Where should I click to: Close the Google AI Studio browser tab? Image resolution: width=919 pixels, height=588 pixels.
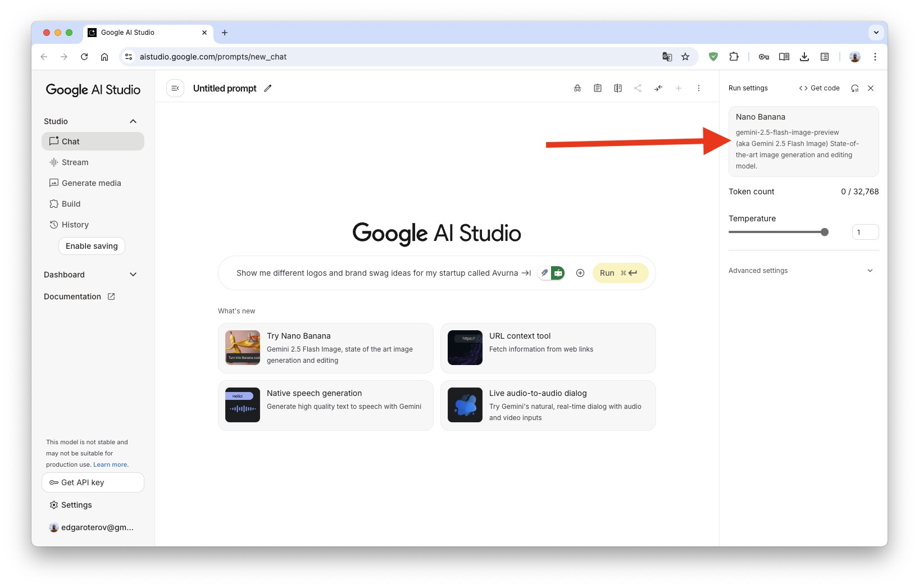tap(204, 33)
